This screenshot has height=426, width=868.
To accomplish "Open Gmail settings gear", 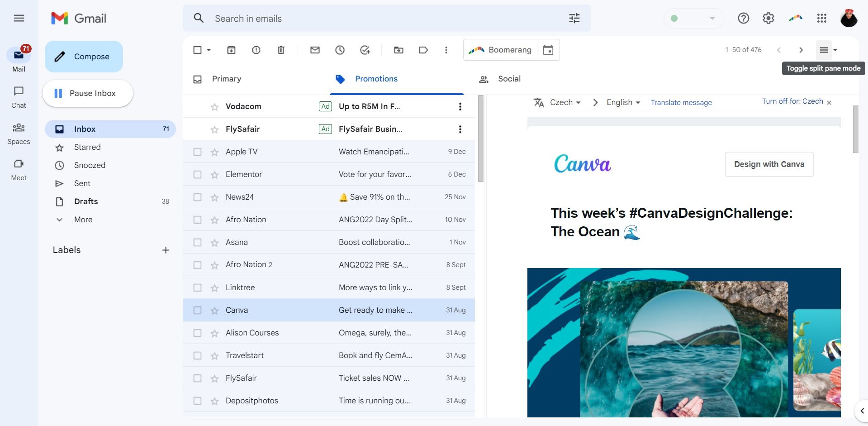I will click(768, 18).
